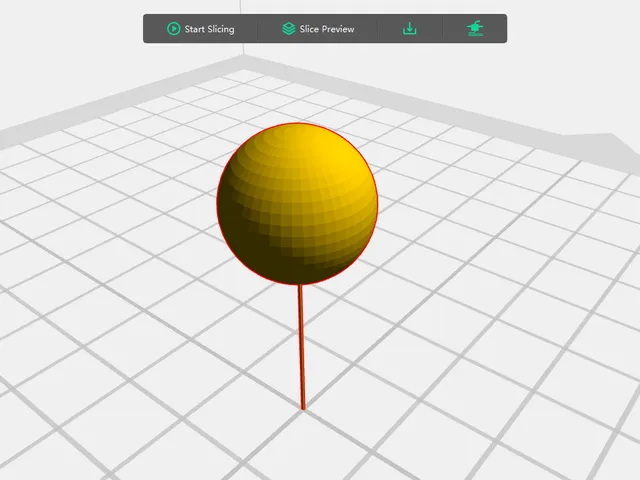Click the export download icon
This screenshot has width=640, height=480.
click(409, 29)
